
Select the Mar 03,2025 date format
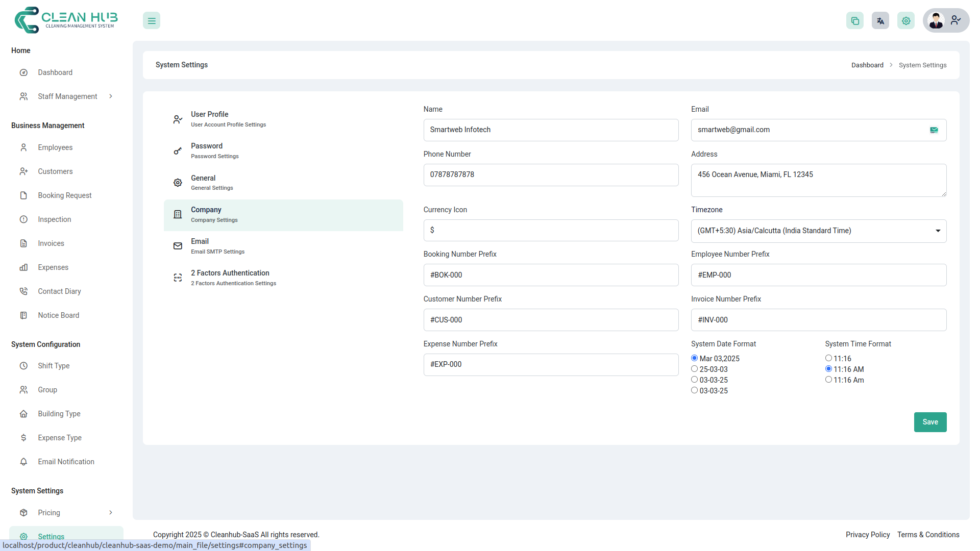(694, 358)
